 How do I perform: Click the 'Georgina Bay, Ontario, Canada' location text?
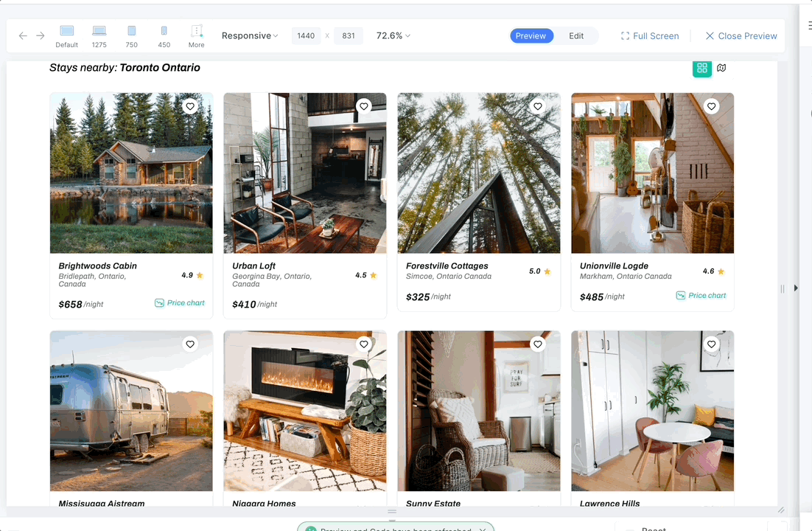[x=272, y=280]
